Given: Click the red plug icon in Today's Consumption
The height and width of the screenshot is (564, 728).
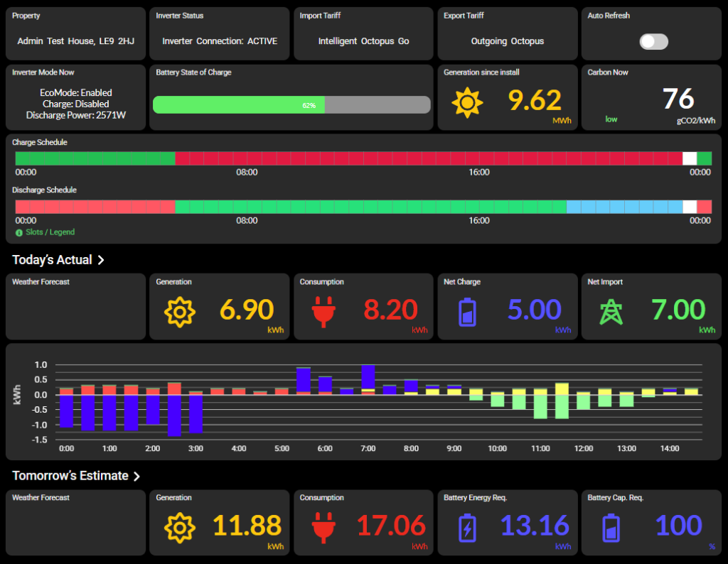Looking at the screenshot, I should (323, 312).
